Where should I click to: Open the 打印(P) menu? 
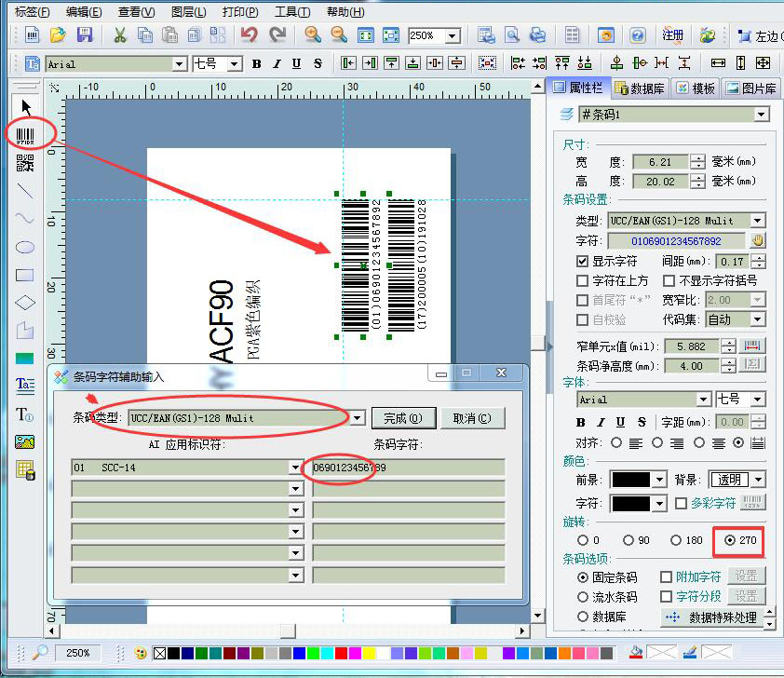240,11
